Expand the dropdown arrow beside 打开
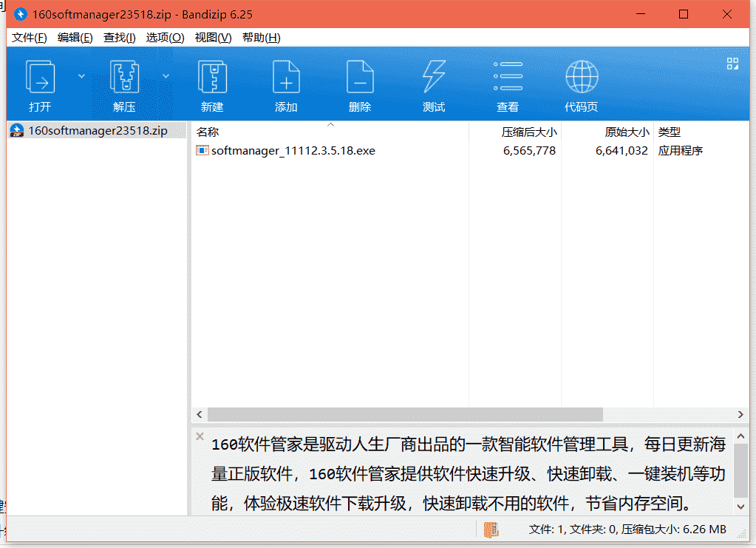756x548 pixels. click(x=81, y=76)
